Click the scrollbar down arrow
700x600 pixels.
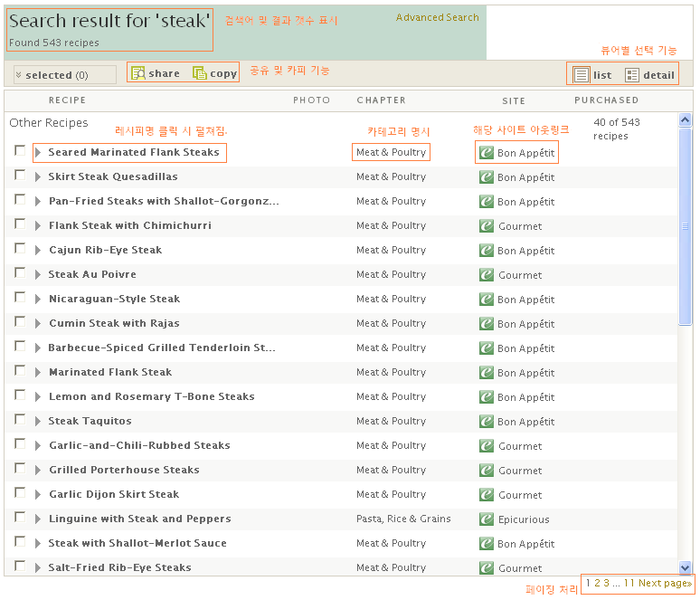(685, 567)
